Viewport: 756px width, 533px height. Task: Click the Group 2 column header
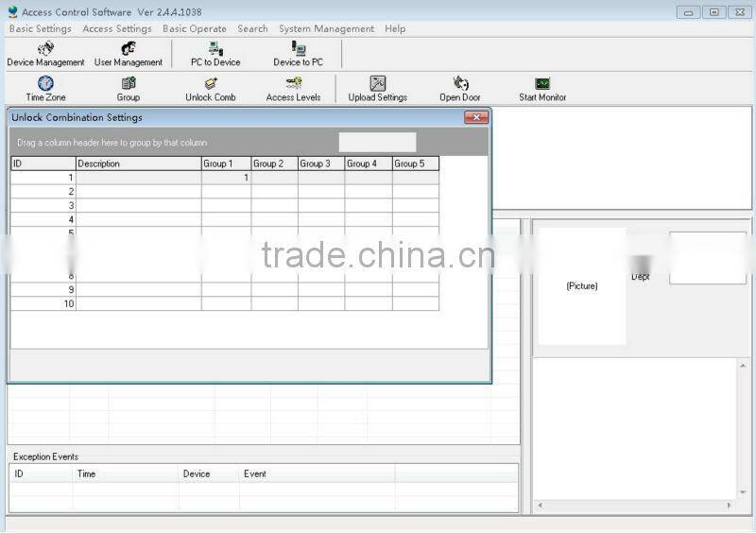tap(275, 163)
